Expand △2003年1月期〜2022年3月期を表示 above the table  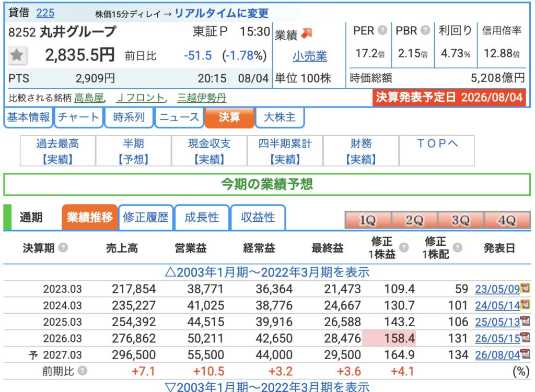pos(267,272)
